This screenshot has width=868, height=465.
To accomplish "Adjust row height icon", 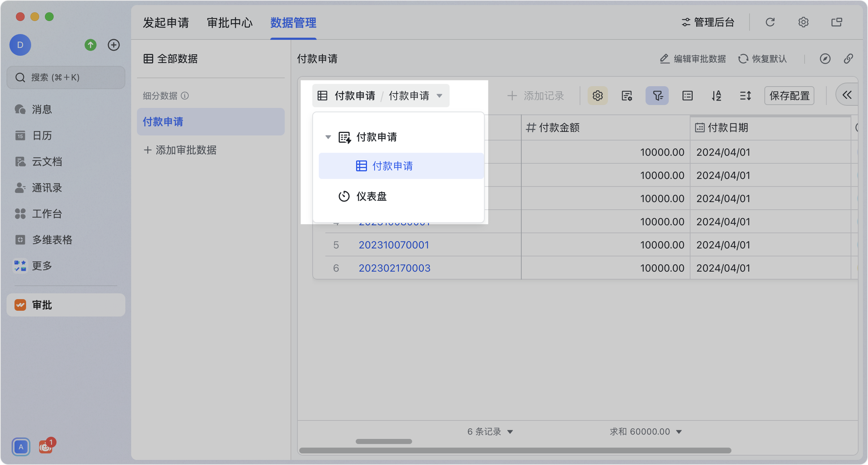I will click(746, 96).
